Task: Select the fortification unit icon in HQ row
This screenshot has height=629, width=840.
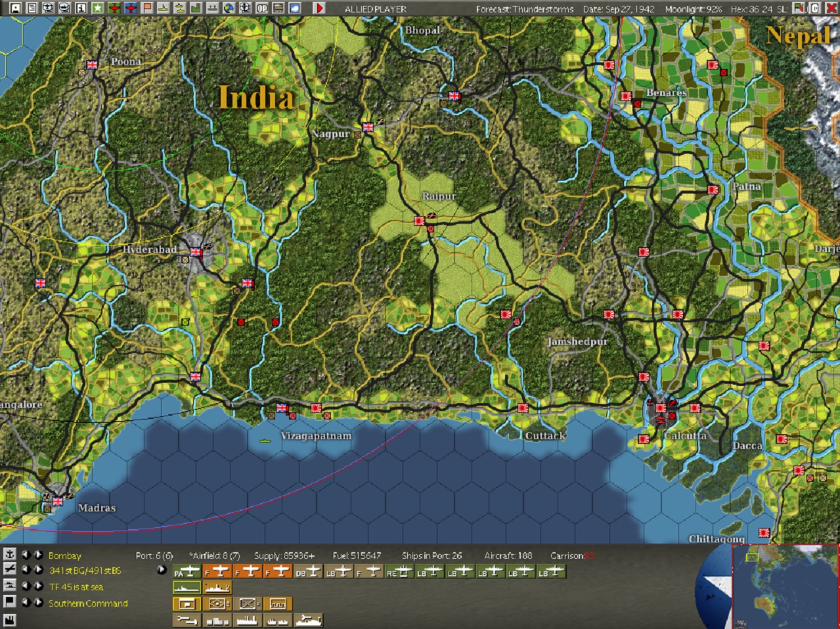Action: pos(277,604)
